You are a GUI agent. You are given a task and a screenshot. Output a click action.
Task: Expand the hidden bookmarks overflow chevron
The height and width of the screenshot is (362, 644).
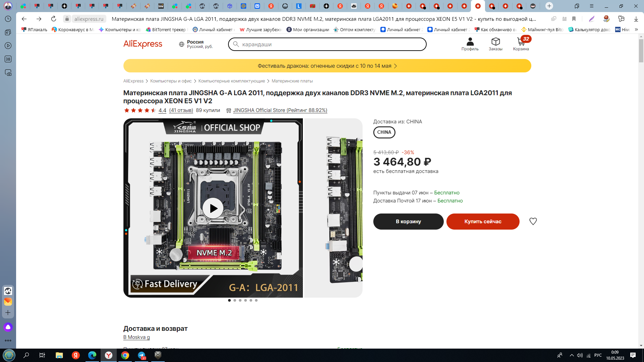(636, 29)
